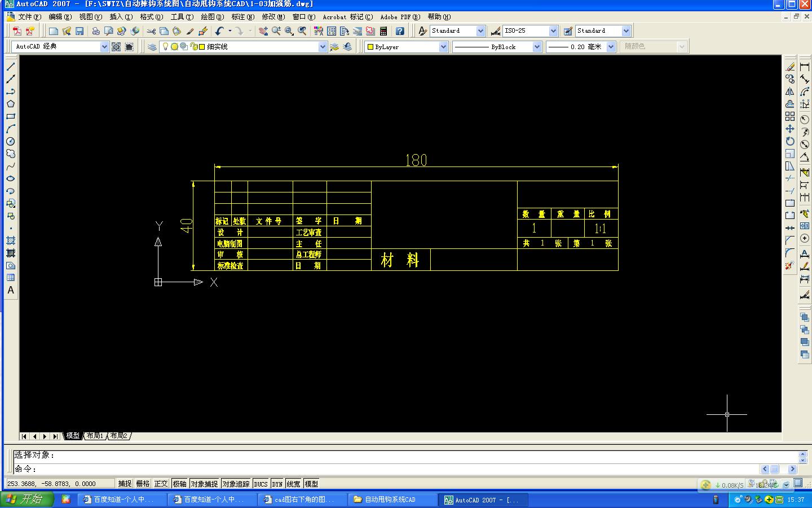Click the Undo arrow icon

[219, 31]
